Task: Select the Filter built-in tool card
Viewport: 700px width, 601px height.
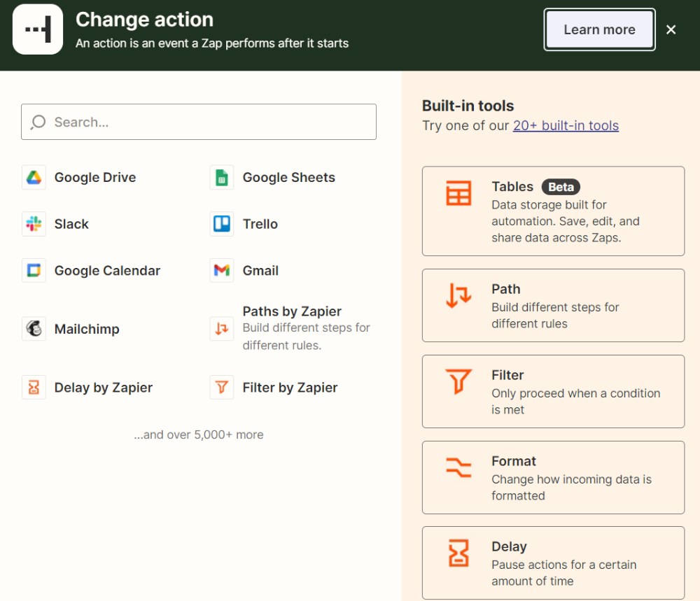Action: pyautogui.click(x=553, y=392)
